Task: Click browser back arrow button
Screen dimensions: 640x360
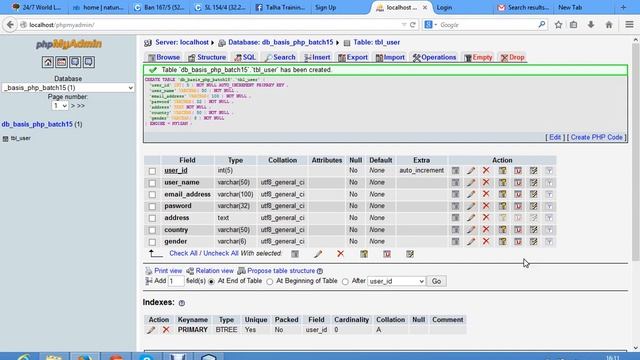Action: click(10, 25)
